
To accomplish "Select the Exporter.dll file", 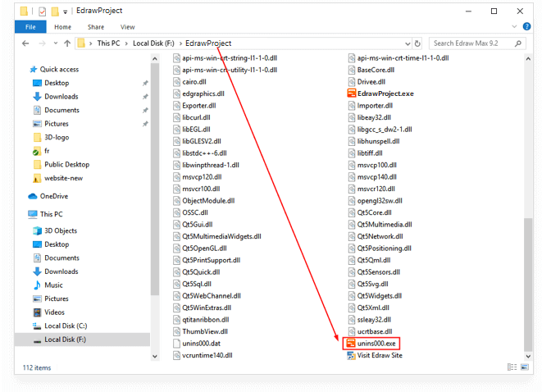I will click(x=194, y=106).
